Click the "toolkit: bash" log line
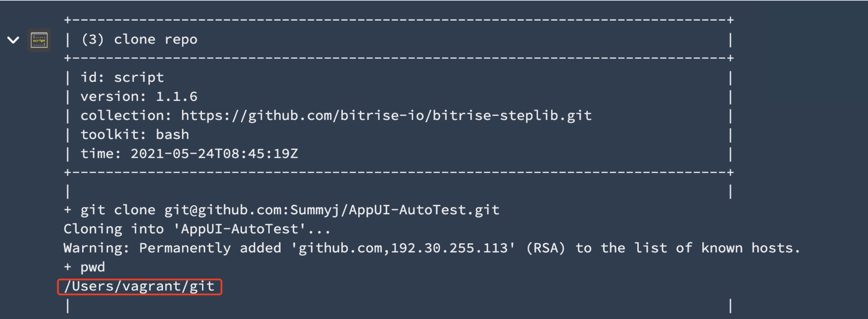The width and height of the screenshot is (868, 319). [x=134, y=134]
